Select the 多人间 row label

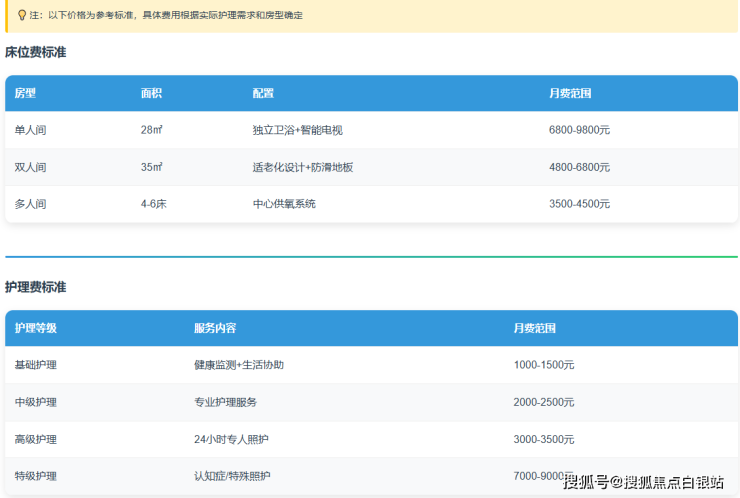point(30,204)
